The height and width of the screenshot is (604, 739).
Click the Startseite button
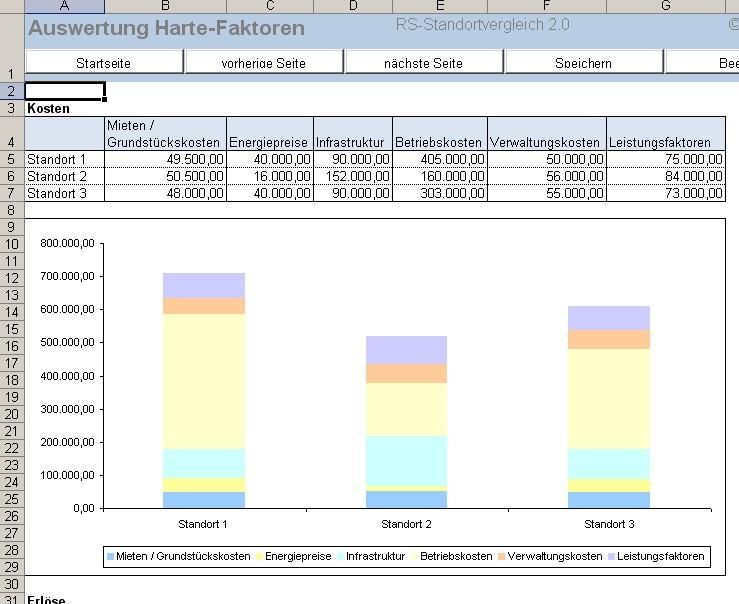point(104,63)
